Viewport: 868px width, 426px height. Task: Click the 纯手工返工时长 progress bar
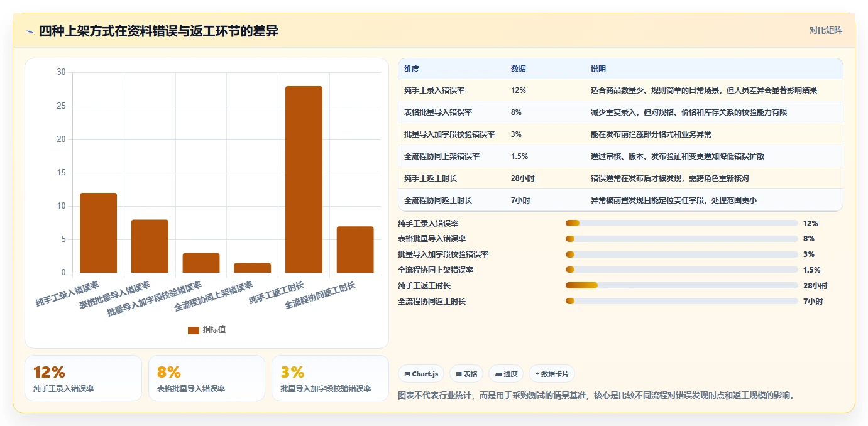682,285
